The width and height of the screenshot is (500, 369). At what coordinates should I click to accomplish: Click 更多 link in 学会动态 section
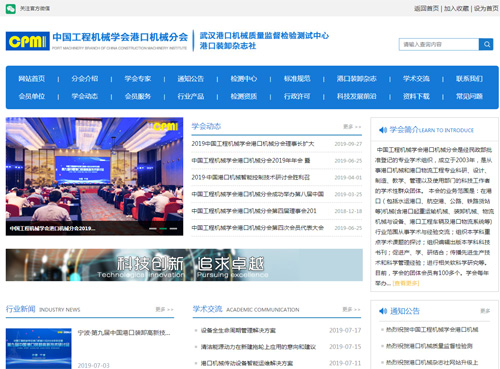352,127
